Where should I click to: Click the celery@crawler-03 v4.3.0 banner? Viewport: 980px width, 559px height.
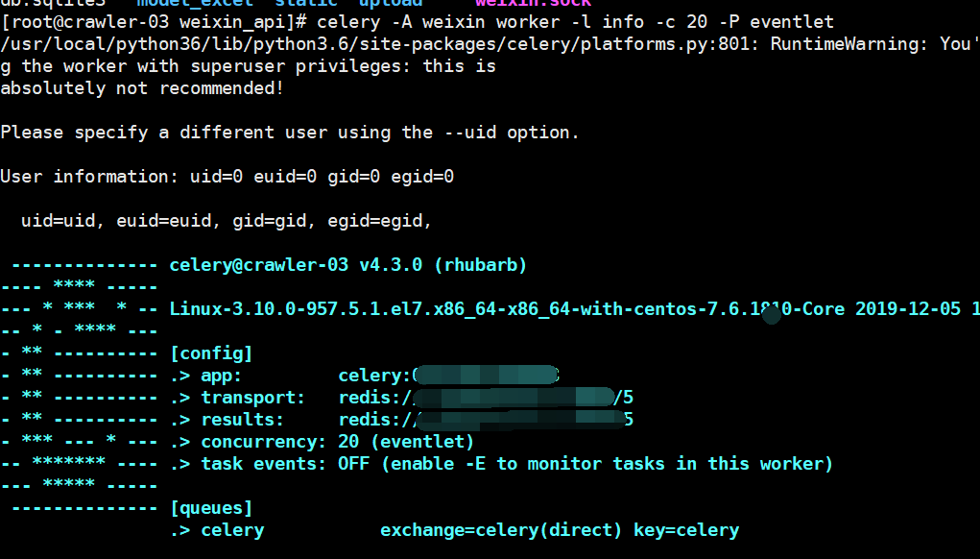point(347,264)
